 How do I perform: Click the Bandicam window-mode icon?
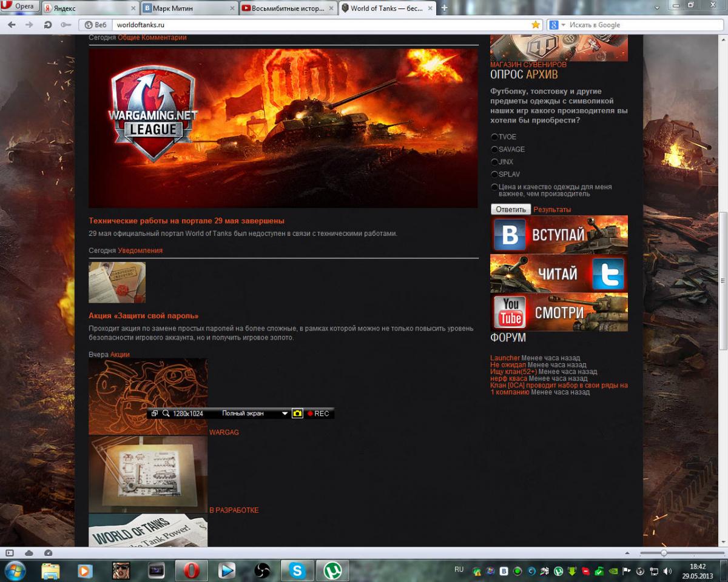(x=155, y=413)
